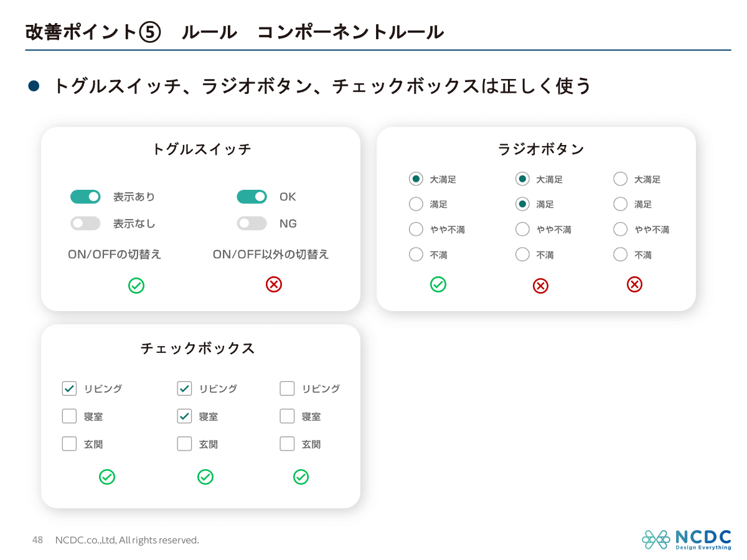Click green checkmark below rightmost checkbox column

tap(301, 477)
